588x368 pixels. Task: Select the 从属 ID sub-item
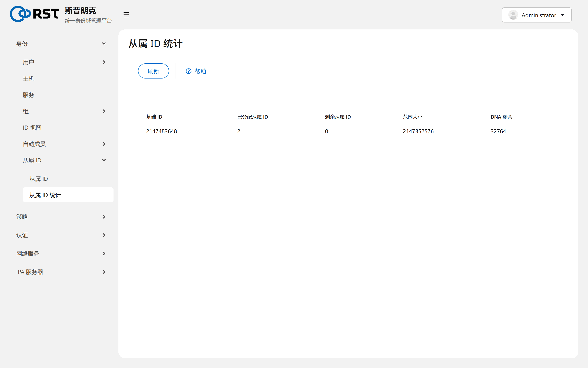(68, 179)
